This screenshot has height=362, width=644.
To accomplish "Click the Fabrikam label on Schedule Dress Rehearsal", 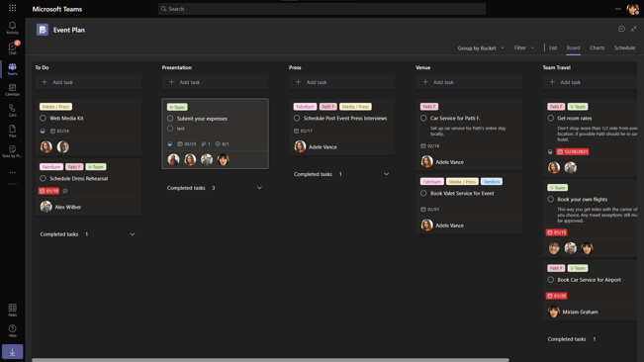I will tap(51, 167).
